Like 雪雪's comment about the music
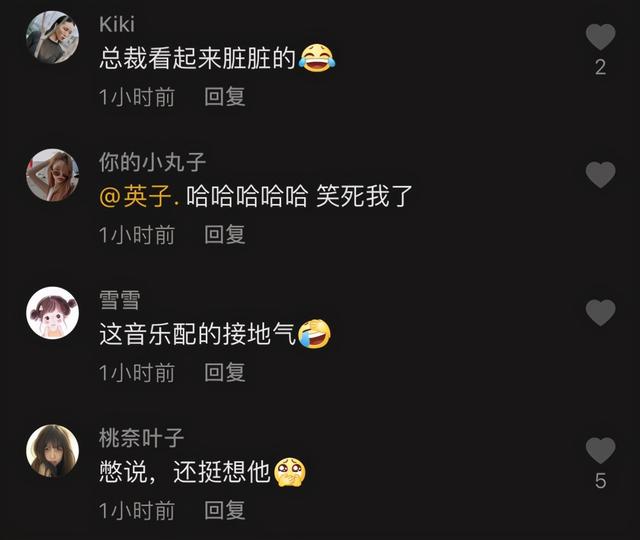This screenshot has height=540, width=640. tap(600, 313)
